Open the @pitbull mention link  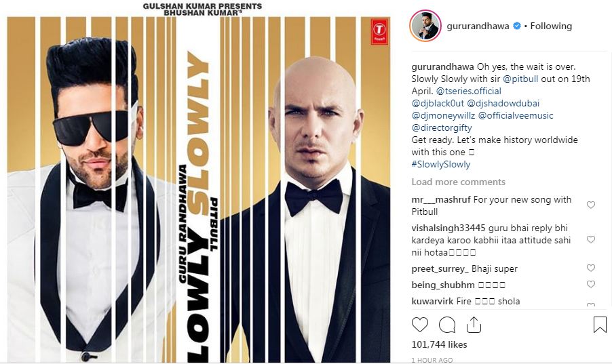(520, 79)
